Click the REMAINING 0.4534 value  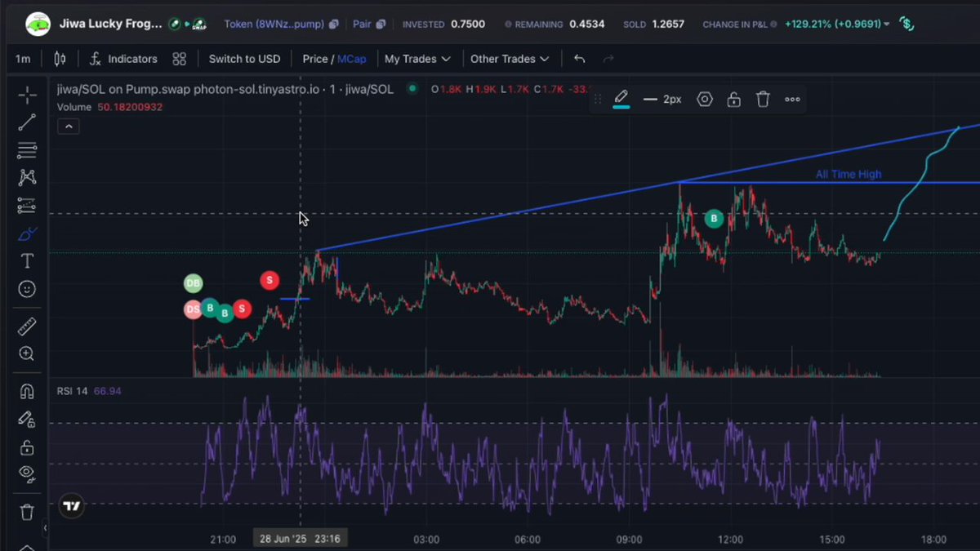pos(587,24)
